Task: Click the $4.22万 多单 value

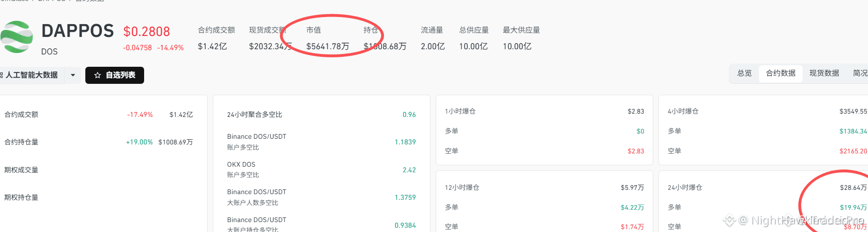Action: pos(632,207)
